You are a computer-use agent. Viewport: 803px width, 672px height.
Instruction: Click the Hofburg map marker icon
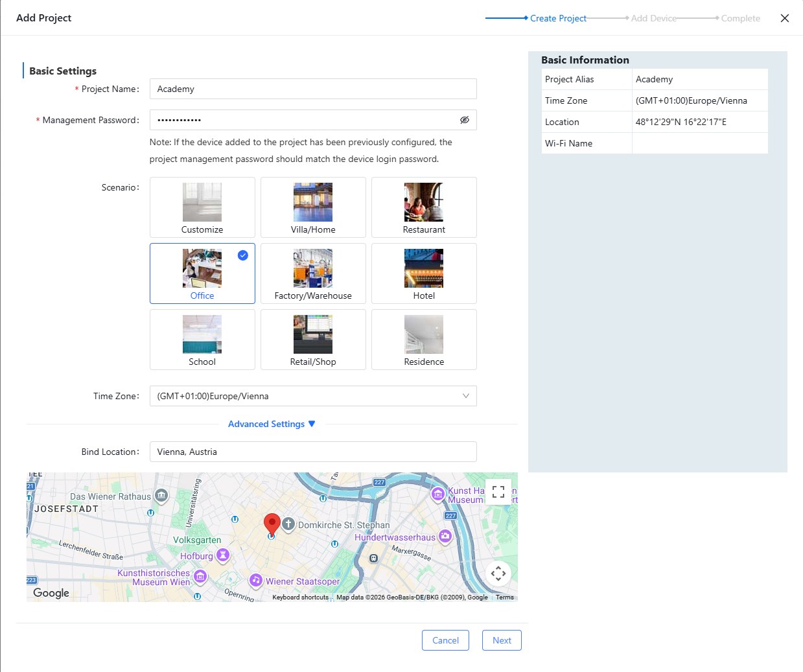(223, 555)
